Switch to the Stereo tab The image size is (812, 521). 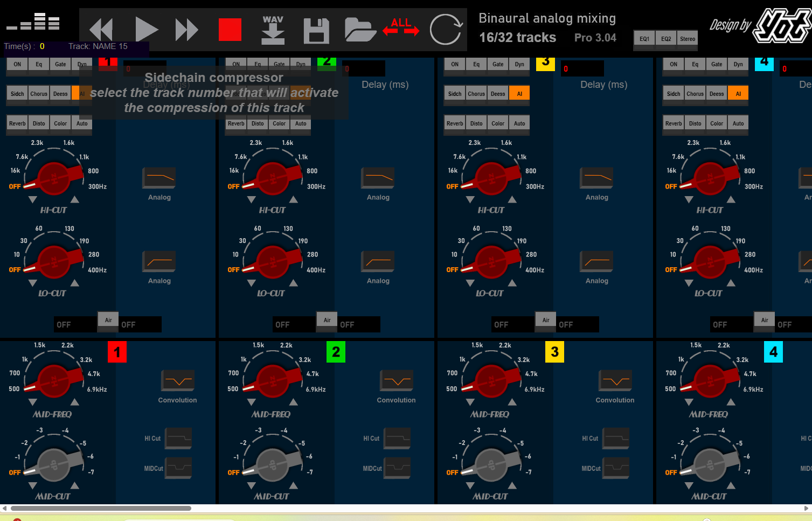tap(688, 39)
